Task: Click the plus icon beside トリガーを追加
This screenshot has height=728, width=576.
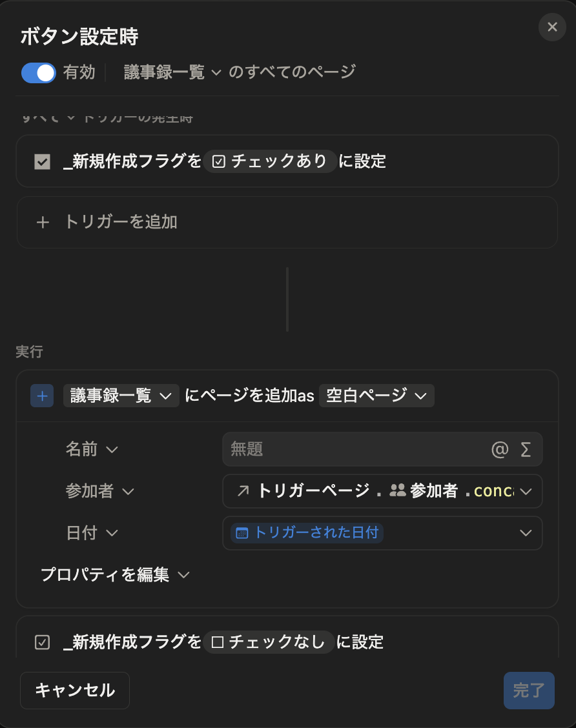Action: point(43,223)
